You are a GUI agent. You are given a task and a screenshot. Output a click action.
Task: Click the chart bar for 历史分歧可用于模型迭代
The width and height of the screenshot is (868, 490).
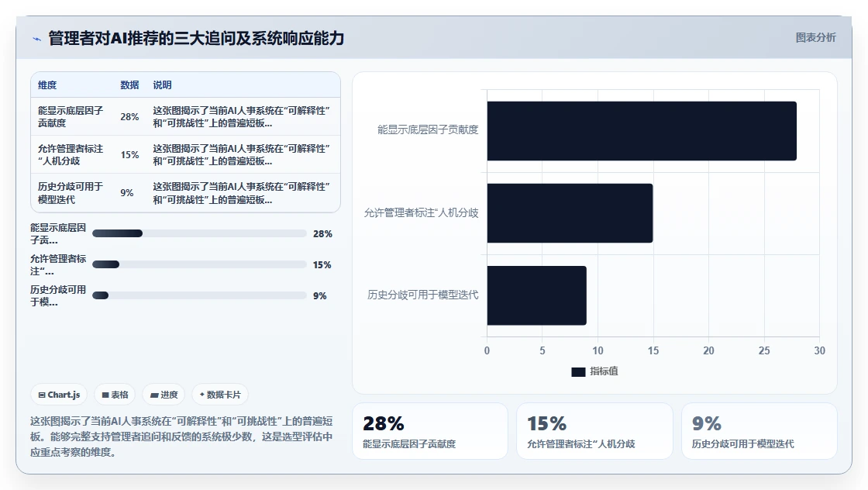click(x=536, y=295)
